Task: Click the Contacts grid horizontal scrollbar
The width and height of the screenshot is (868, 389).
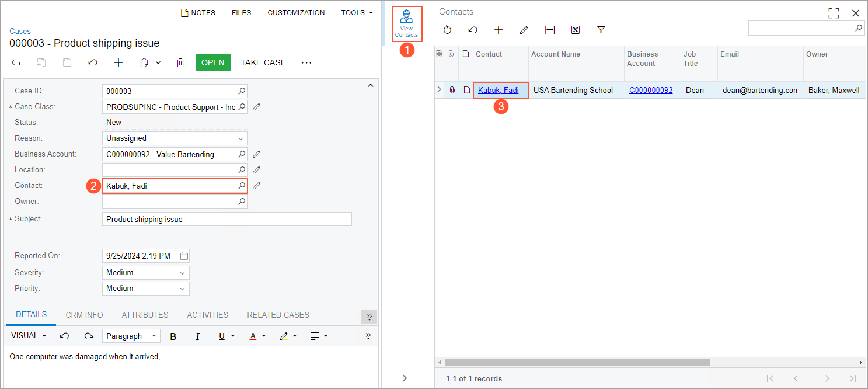Action: [x=577, y=362]
